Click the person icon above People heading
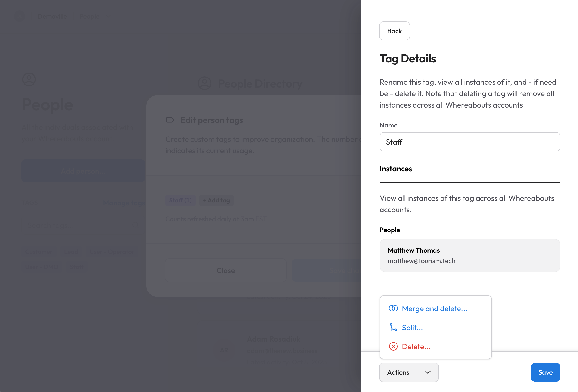The height and width of the screenshot is (392, 578). click(x=29, y=80)
